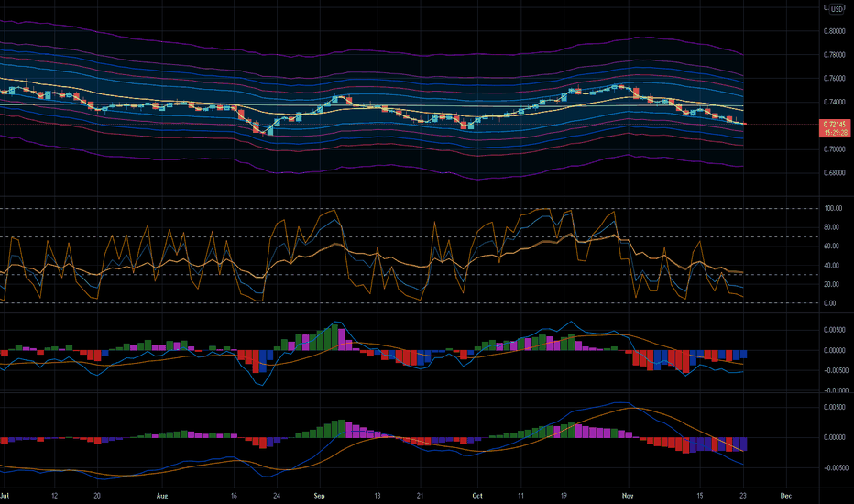Open the USD currency selector on price axis
The height and width of the screenshot is (504, 854).
click(837, 9)
